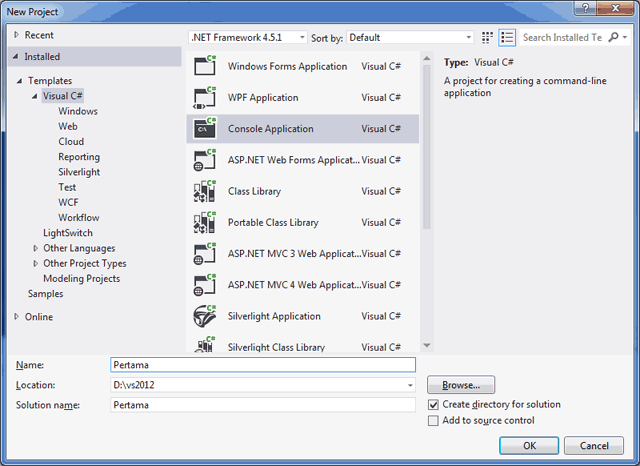640x466 pixels.
Task: Select the LightSwitch node
Action: tap(68, 233)
